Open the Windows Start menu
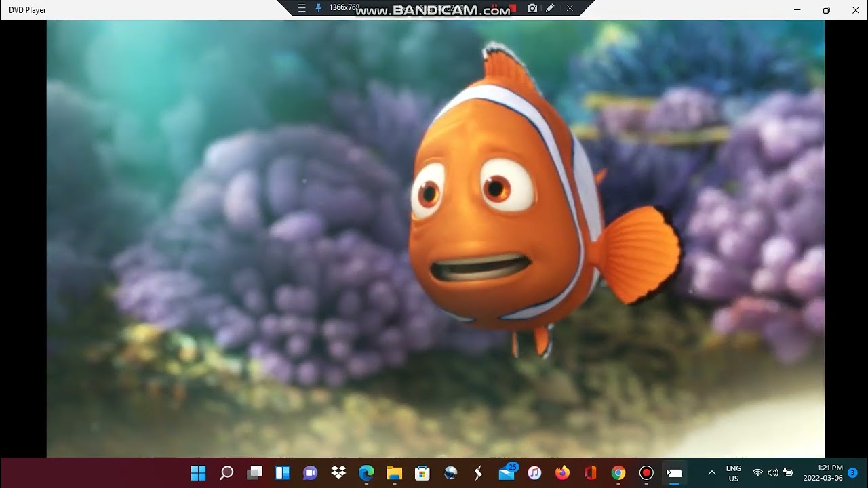 [198, 473]
